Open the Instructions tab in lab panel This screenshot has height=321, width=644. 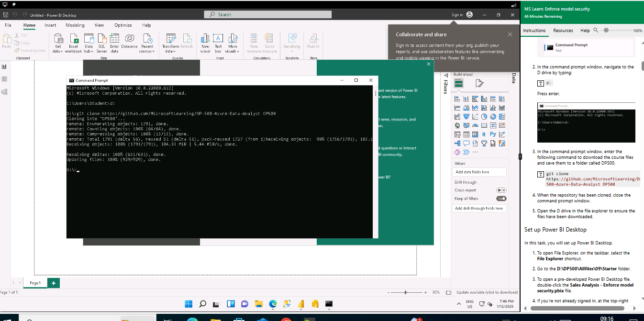pyautogui.click(x=534, y=31)
